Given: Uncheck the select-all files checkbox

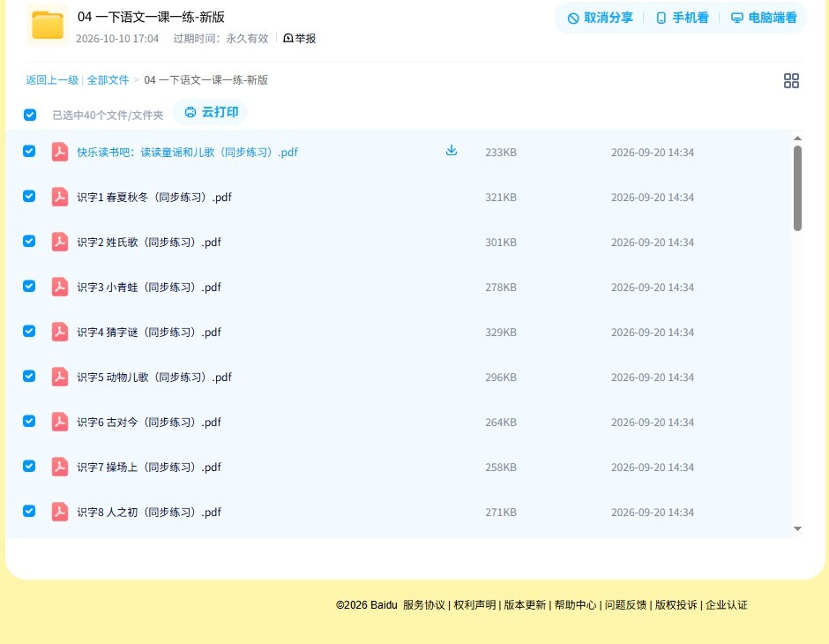Looking at the screenshot, I should (30, 115).
